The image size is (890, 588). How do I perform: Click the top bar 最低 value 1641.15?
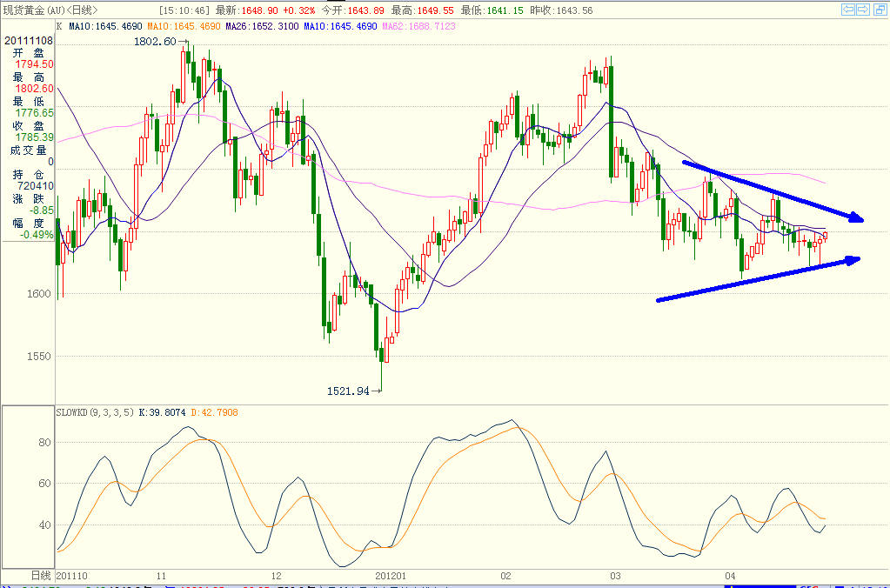tap(504, 10)
